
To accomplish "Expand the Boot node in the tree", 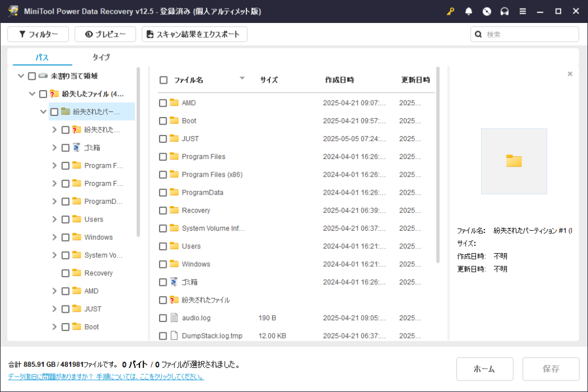I will coord(55,327).
